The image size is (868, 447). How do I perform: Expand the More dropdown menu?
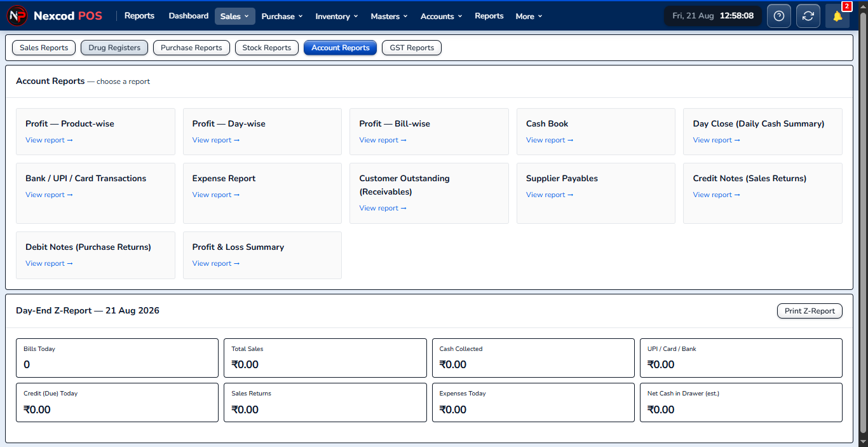(529, 16)
